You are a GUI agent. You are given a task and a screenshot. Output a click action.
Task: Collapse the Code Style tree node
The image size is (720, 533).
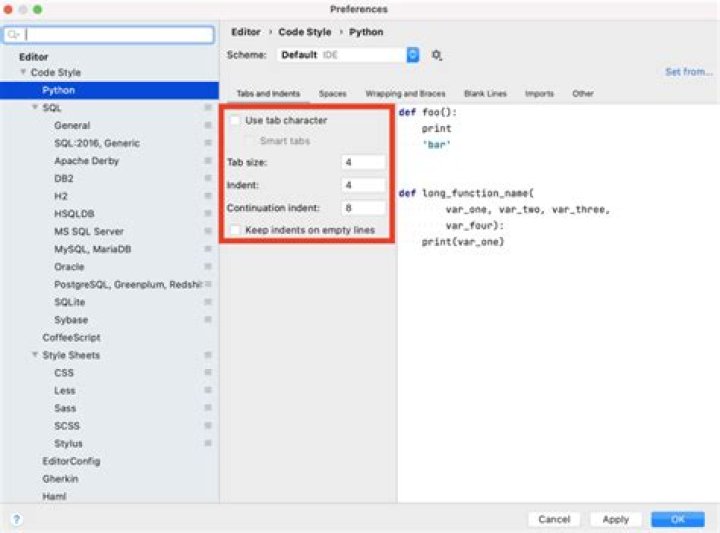click(x=23, y=72)
